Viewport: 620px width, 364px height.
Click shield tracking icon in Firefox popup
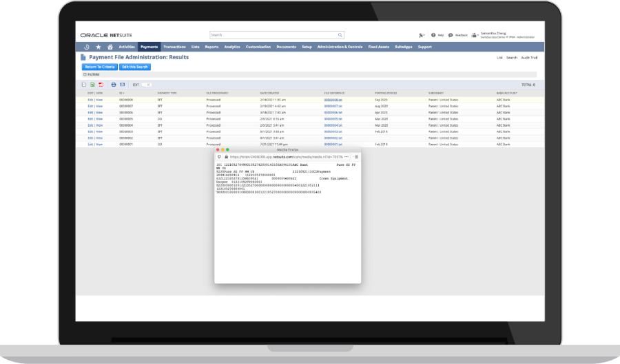click(x=220, y=157)
